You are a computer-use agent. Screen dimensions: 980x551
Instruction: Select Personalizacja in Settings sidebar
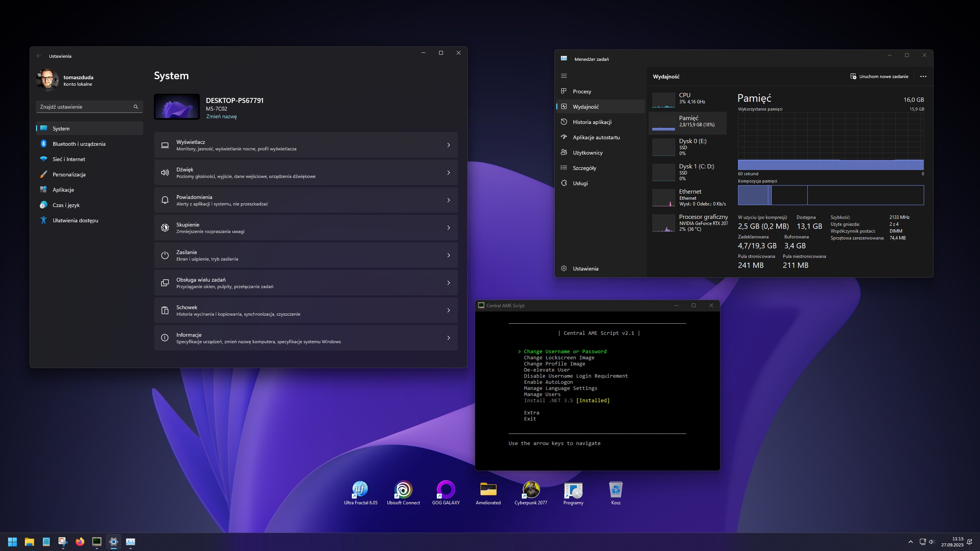tap(69, 174)
